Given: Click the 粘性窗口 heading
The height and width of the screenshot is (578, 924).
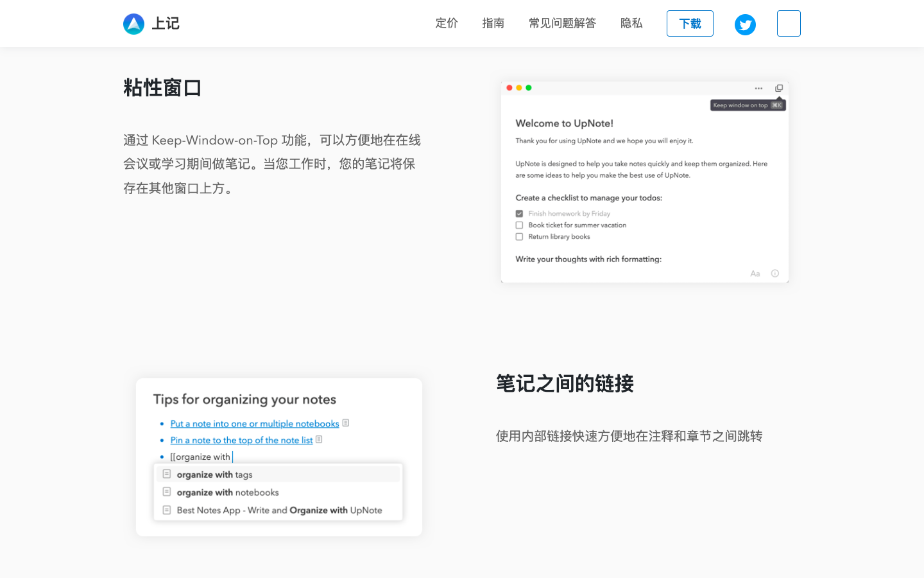Looking at the screenshot, I should pyautogui.click(x=162, y=87).
